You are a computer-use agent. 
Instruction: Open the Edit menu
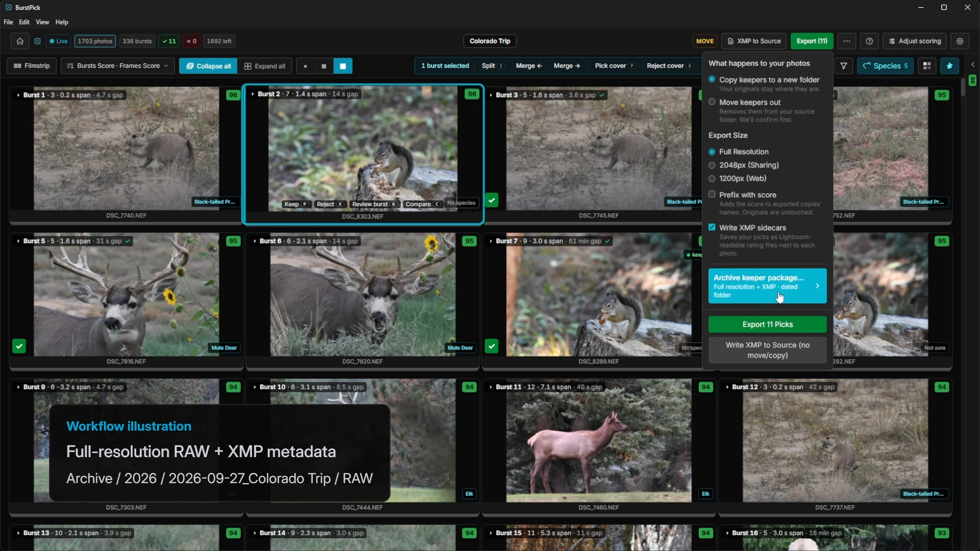pos(24,22)
